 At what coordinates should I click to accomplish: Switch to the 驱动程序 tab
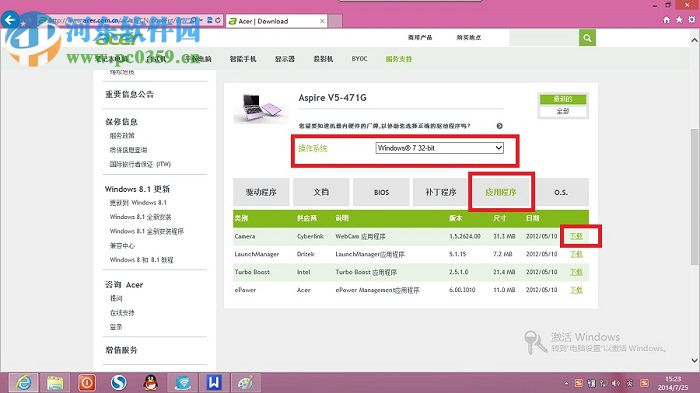[x=261, y=192]
